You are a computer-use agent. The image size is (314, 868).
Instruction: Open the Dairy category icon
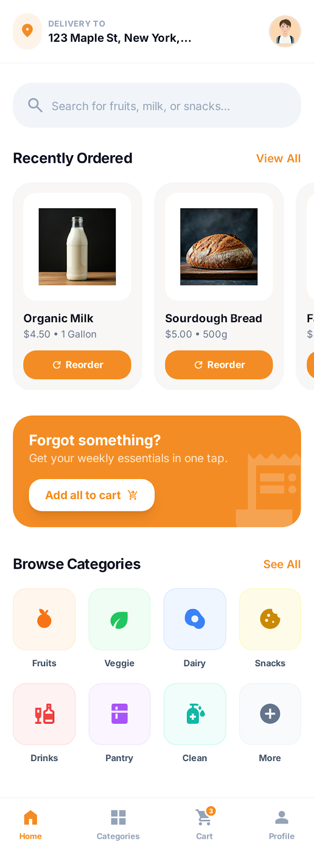(194, 619)
